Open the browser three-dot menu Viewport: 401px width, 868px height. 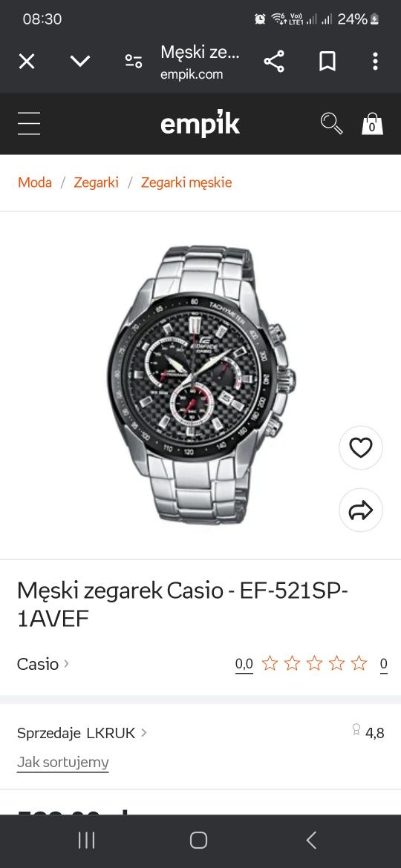pos(375,62)
